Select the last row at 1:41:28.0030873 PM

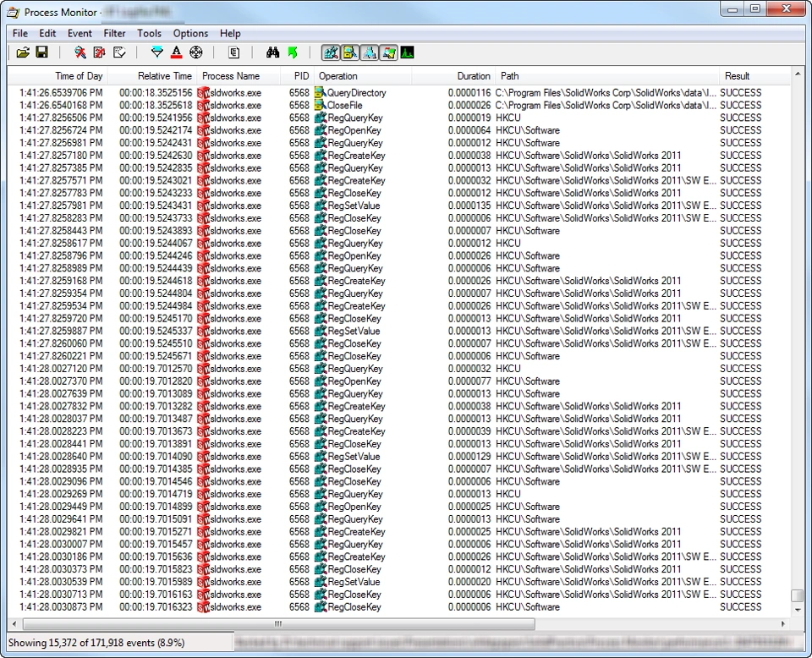tap(398, 606)
